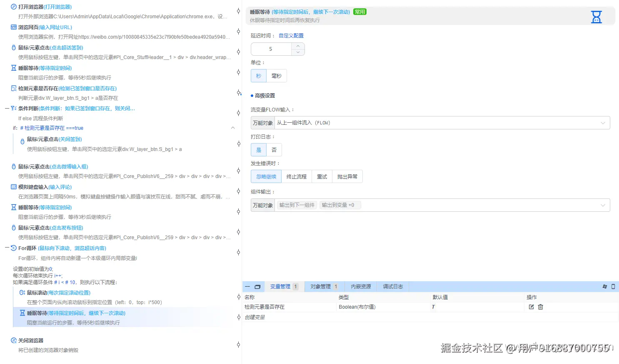This screenshot has height=364, width=619.
Task: Click the web page icon of 浏览网页 step
Action: click(x=14, y=27)
